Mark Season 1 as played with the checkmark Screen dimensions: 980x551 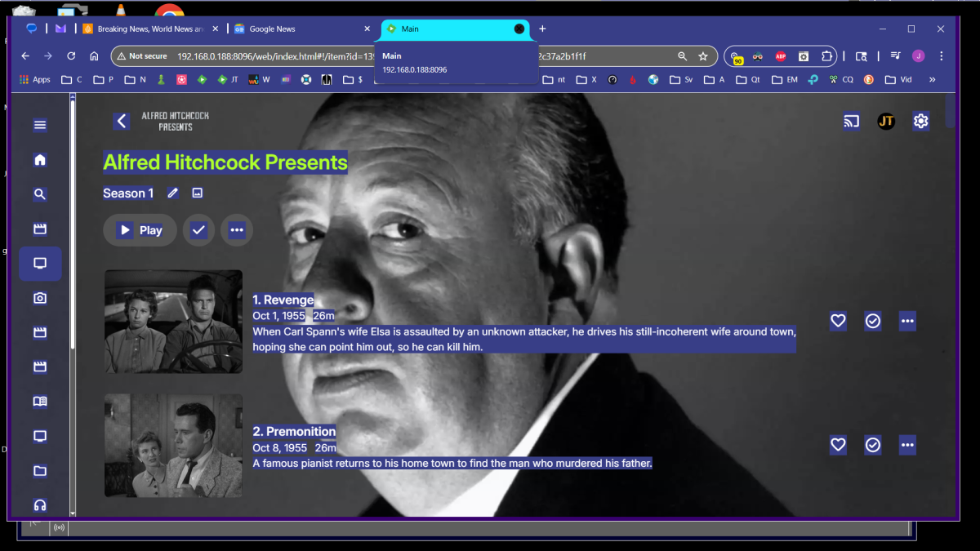pyautogui.click(x=198, y=229)
